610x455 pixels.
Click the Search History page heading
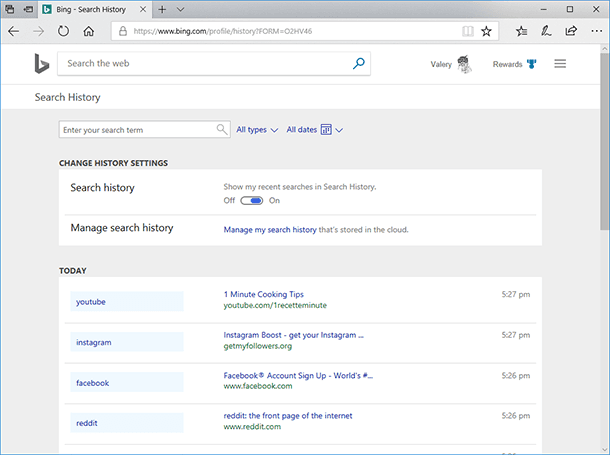pyautogui.click(x=68, y=97)
